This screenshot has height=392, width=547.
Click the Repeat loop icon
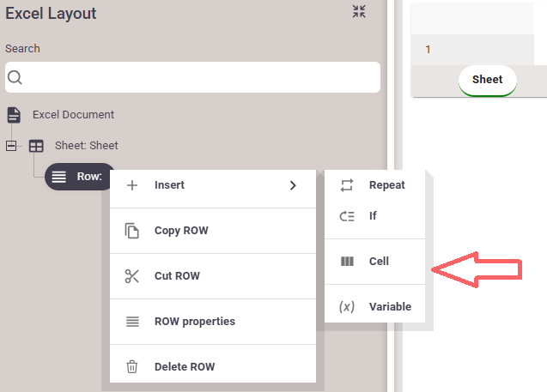(347, 185)
